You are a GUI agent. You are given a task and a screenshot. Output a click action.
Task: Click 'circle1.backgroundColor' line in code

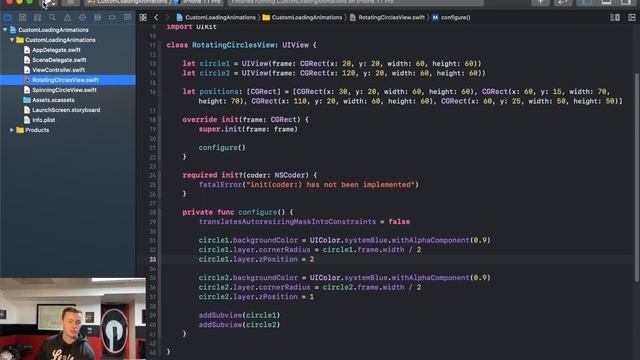tap(344, 240)
